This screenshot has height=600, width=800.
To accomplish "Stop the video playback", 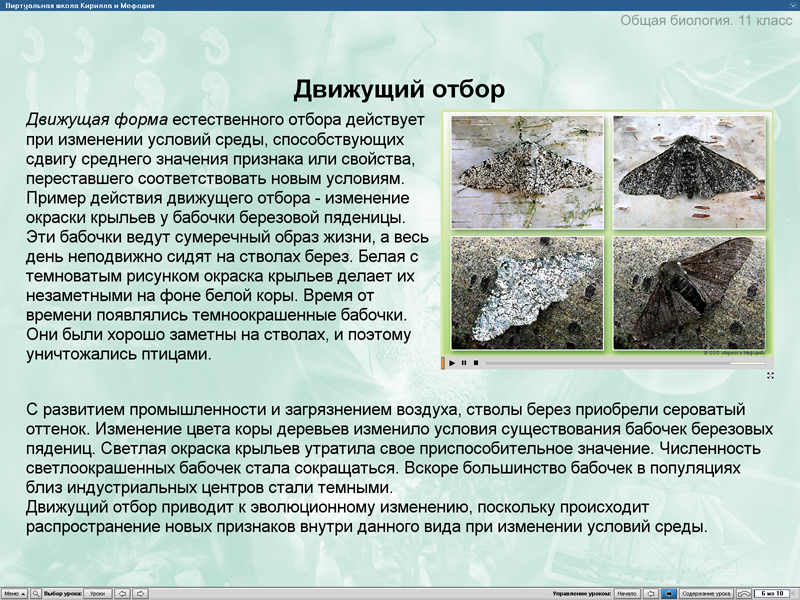I will (475, 363).
